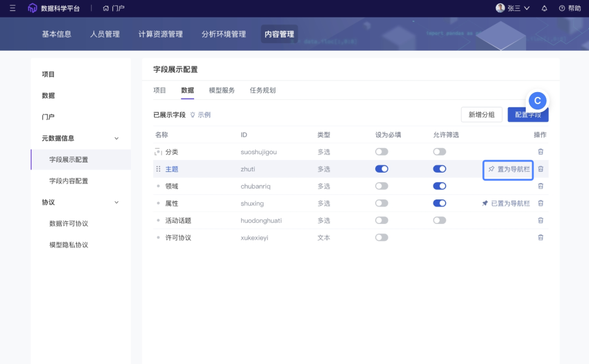Viewport: 589px width, 364px height.
Task: Disable 允许筛选 for 领域 row
Action: click(x=440, y=186)
